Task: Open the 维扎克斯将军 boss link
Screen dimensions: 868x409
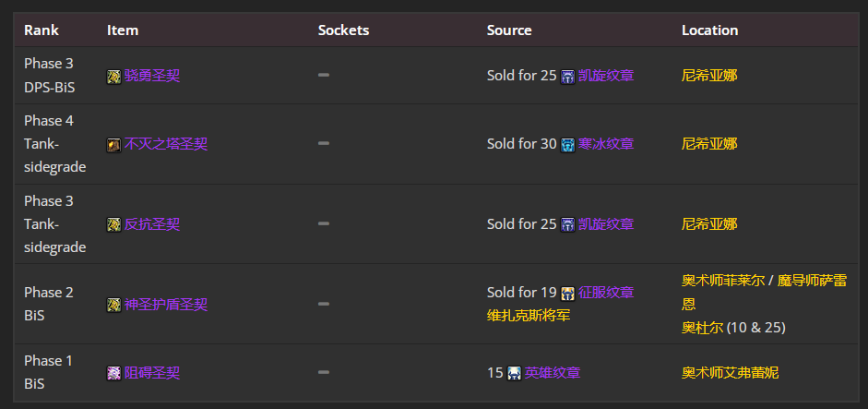Action: 529,316
